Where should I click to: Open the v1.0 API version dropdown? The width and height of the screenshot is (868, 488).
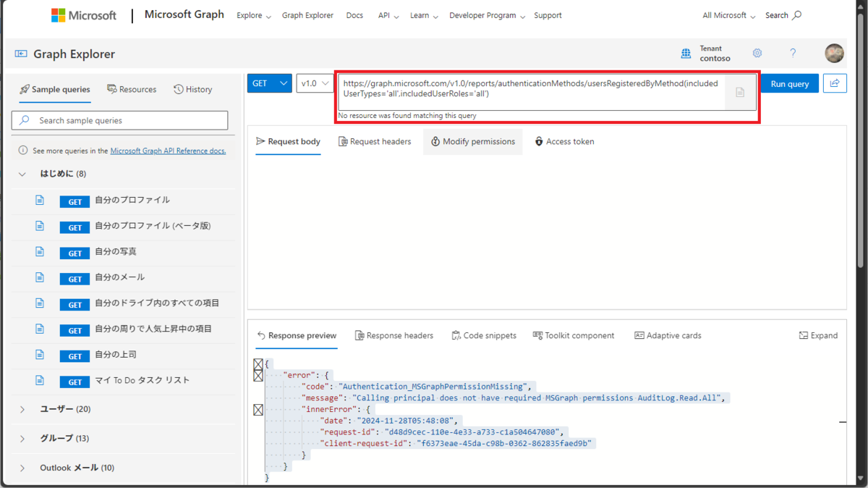(314, 83)
